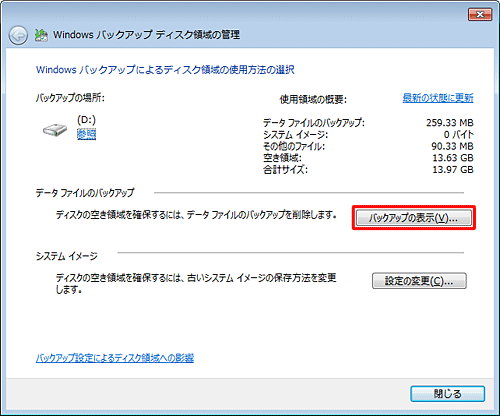500x416 pixels.
Task: Click 空き領域: label
Action: click(282, 158)
